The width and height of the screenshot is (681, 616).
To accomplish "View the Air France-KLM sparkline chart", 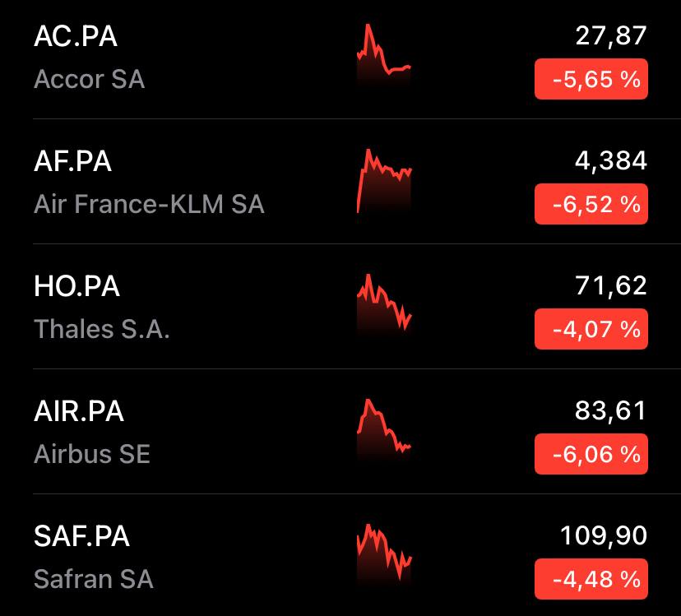I will click(x=384, y=181).
